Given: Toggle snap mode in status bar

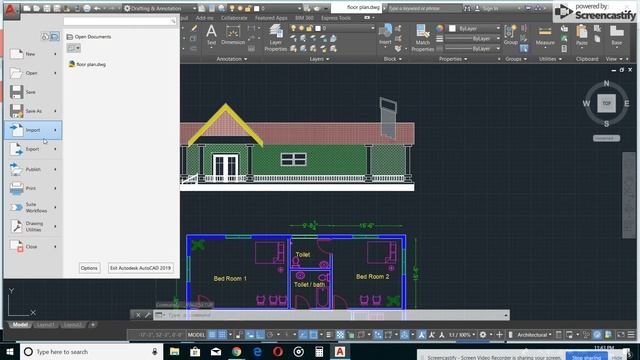Looking at the screenshot, I should [x=222, y=335].
